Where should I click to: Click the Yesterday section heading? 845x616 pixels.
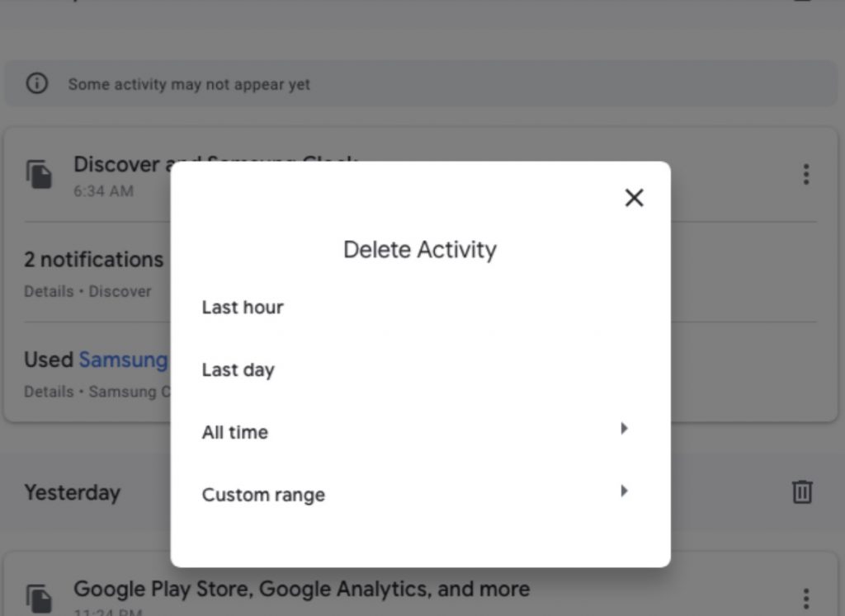pyautogui.click(x=72, y=491)
